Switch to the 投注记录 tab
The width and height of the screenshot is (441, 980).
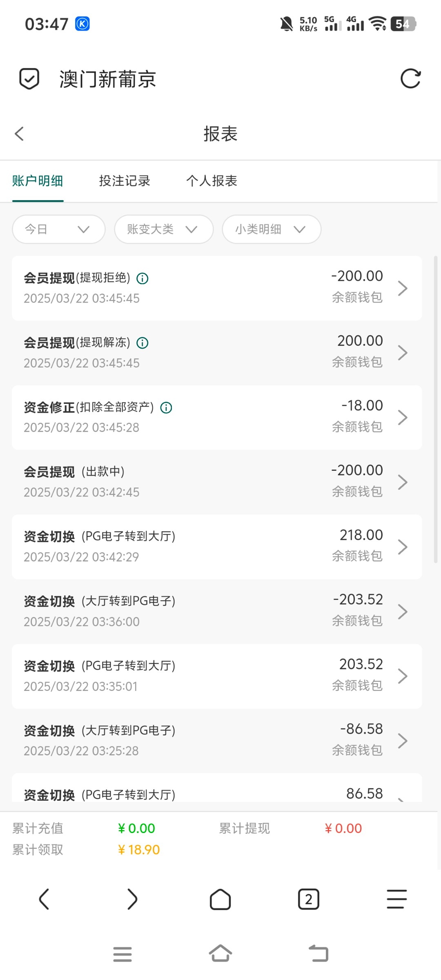point(125,181)
